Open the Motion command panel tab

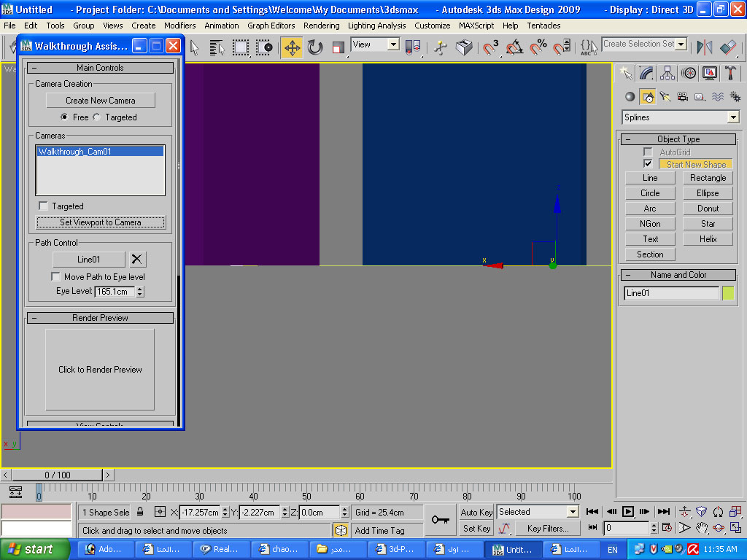[x=689, y=73]
